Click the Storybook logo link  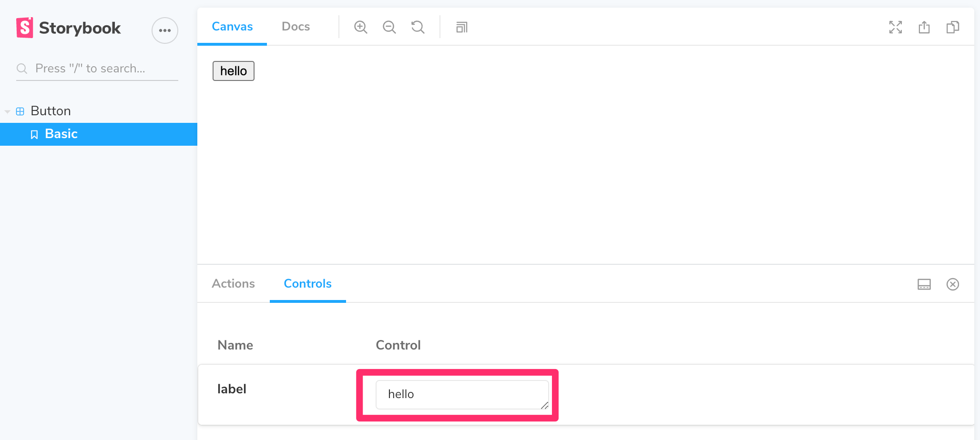pos(69,28)
